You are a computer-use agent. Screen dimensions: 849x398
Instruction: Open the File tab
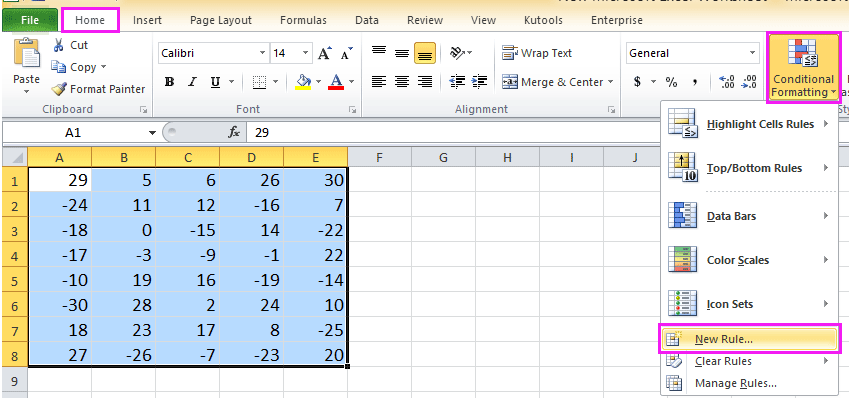click(30, 21)
